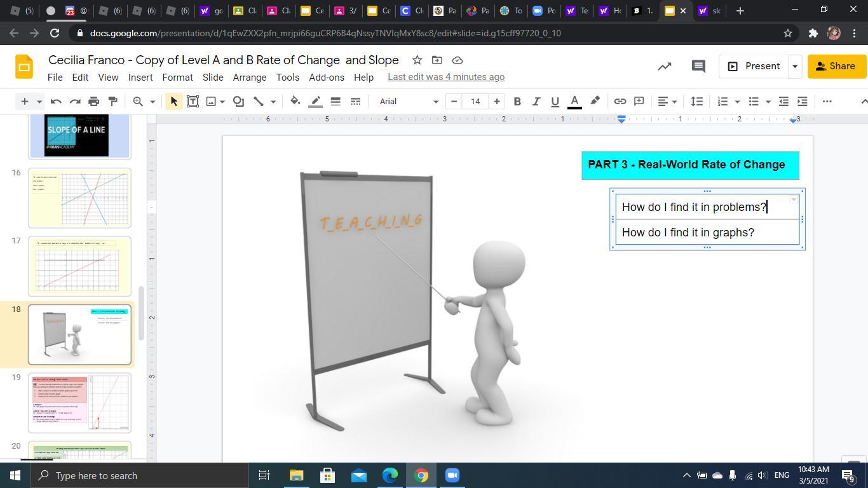Screen dimensions: 868x488
Task: Toggle italic formatting
Action: [536, 102]
